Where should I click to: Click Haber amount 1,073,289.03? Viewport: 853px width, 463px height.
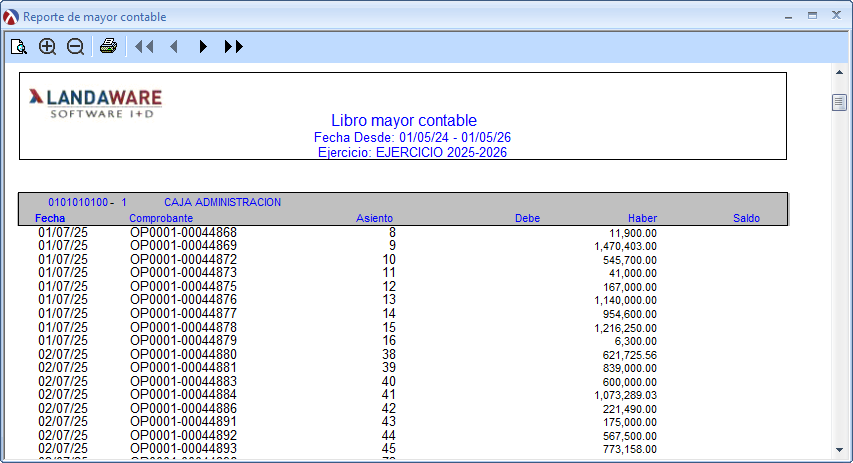[x=626, y=396]
